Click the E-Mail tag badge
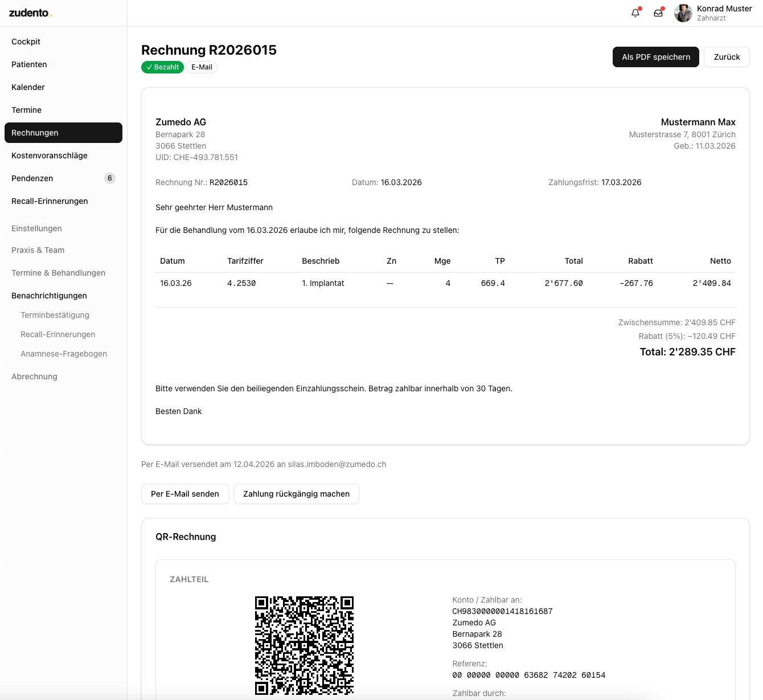This screenshot has height=700, width=763. click(x=202, y=67)
